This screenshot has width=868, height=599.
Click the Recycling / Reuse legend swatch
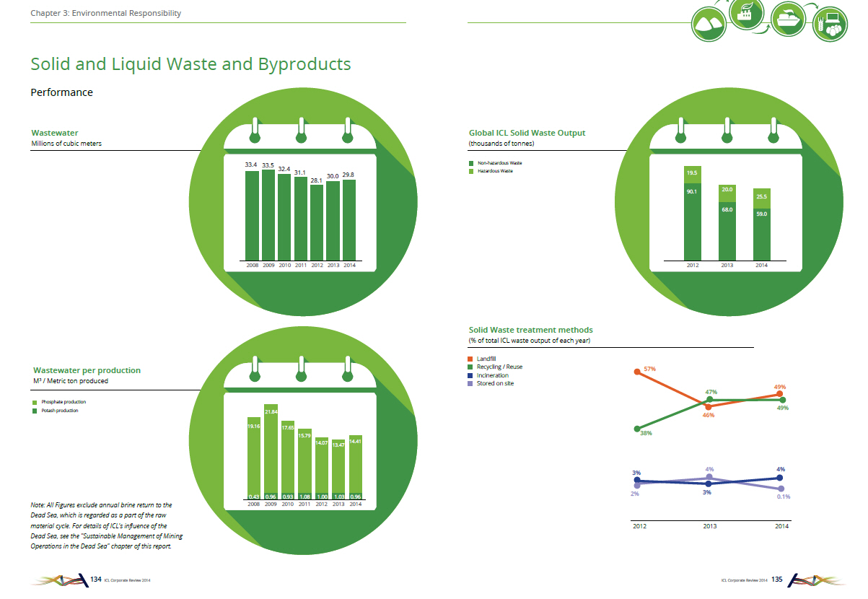(471, 367)
